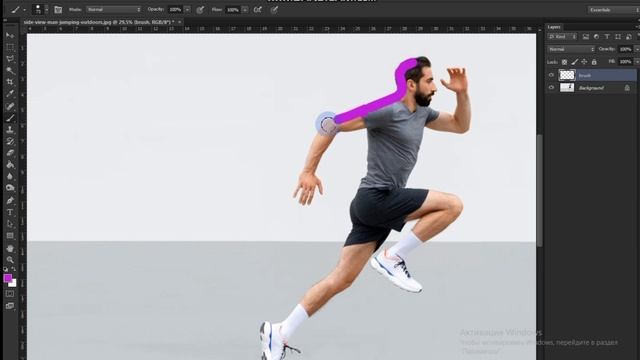Open the brush panel from options bar
This screenshot has width=640, height=360.
pyautogui.click(x=58, y=9)
